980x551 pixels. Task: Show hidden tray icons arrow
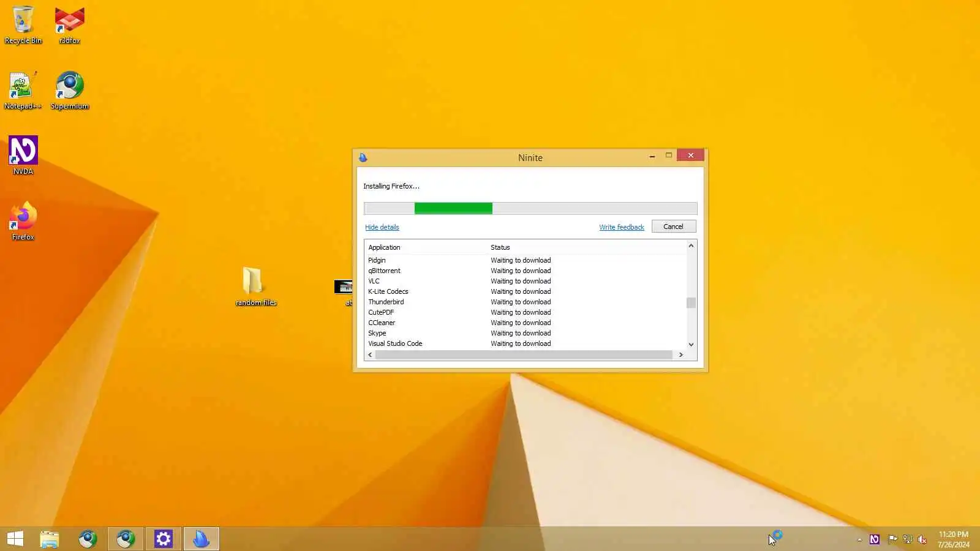[x=859, y=539]
